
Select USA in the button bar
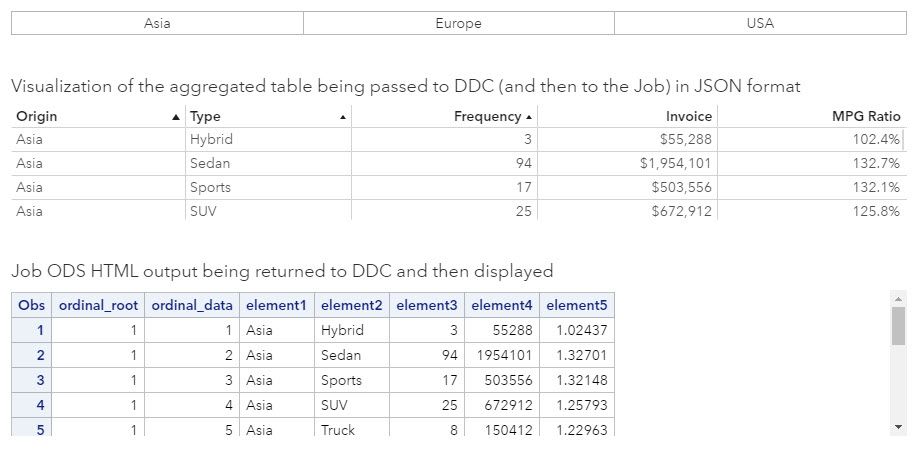tap(760, 23)
